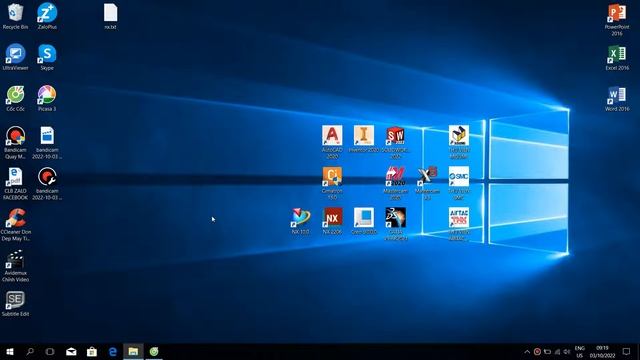Launch Microsoft Edge from the taskbar
Screen dimensions: 640x360
click(113, 351)
